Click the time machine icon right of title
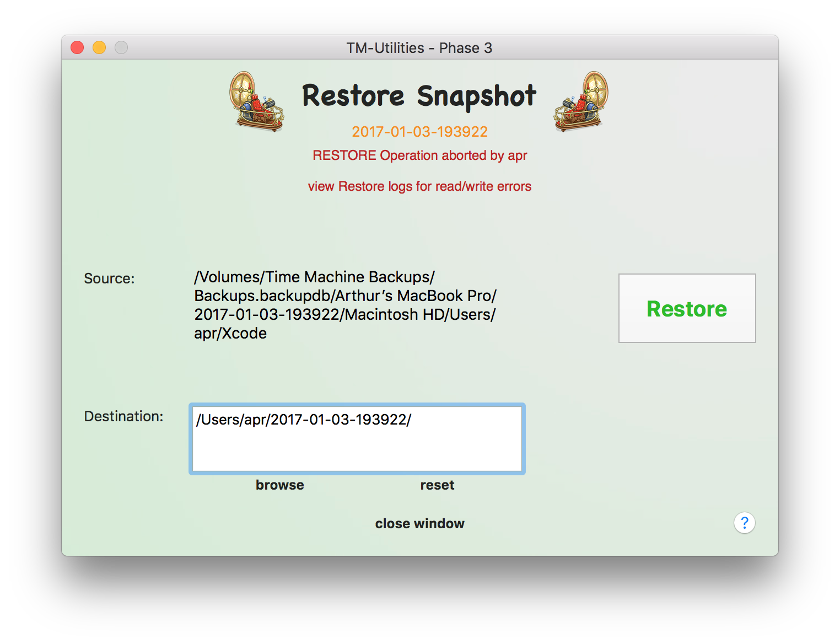 (x=581, y=101)
